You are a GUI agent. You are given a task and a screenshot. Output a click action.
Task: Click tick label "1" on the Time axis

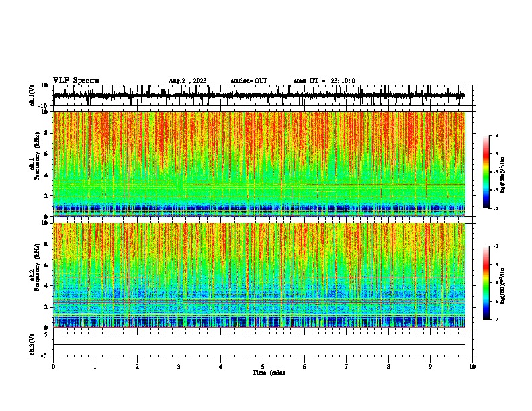95,367
